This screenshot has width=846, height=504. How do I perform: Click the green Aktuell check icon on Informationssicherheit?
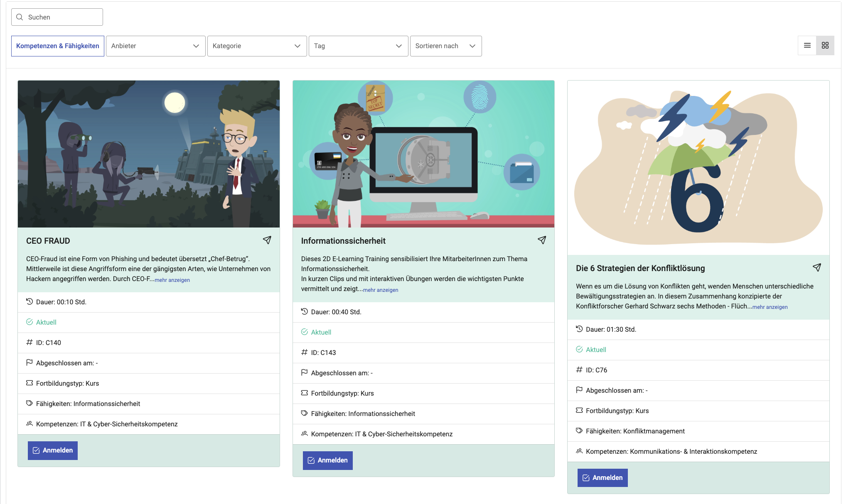point(305,332)
